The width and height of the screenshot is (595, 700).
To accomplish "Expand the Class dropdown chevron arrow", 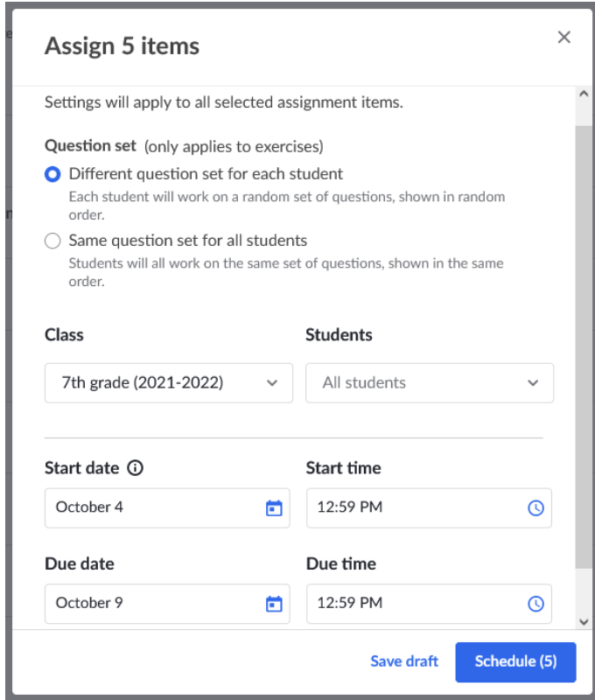I will (x=272, y=383).
